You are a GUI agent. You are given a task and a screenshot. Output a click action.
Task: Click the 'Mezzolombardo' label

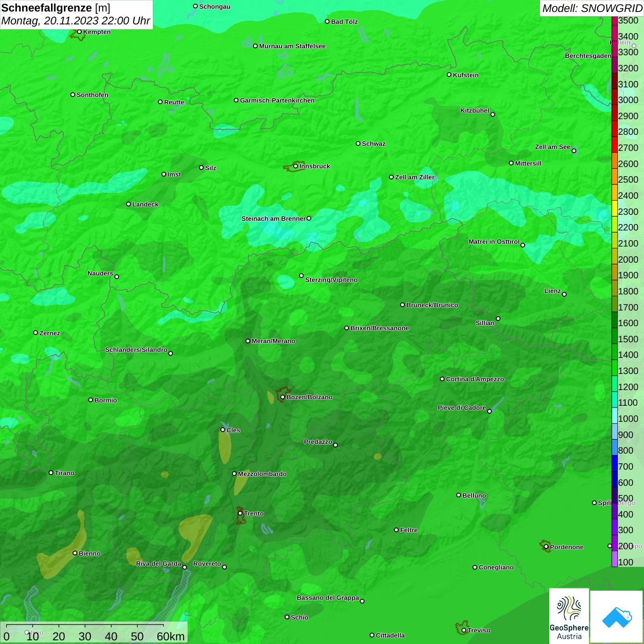tap(262, 474)
